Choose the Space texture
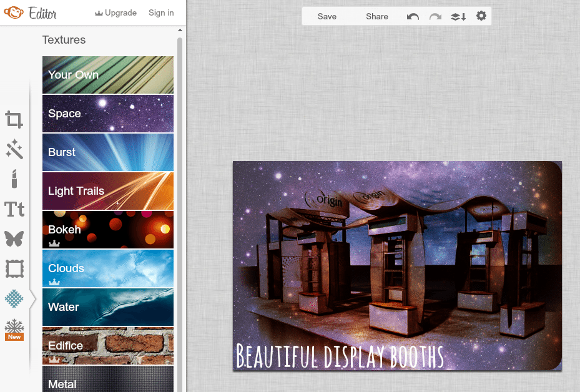 pos(108,114)
